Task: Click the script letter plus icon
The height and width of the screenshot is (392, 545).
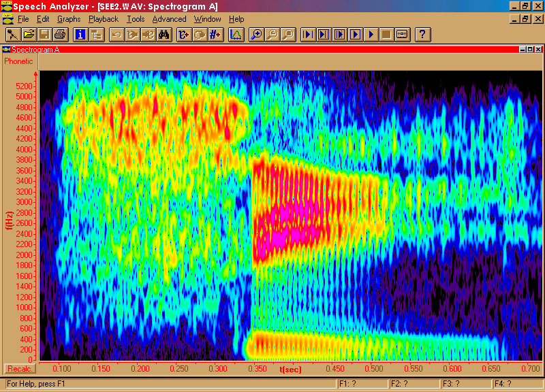Action: 184,35
